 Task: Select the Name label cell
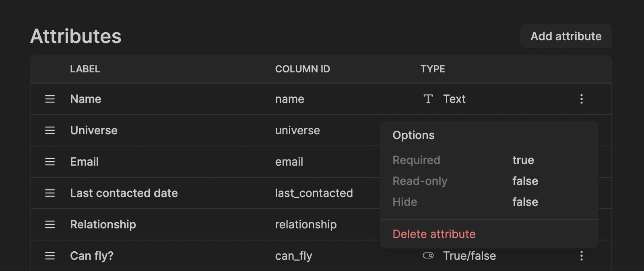tap(86, 99)
